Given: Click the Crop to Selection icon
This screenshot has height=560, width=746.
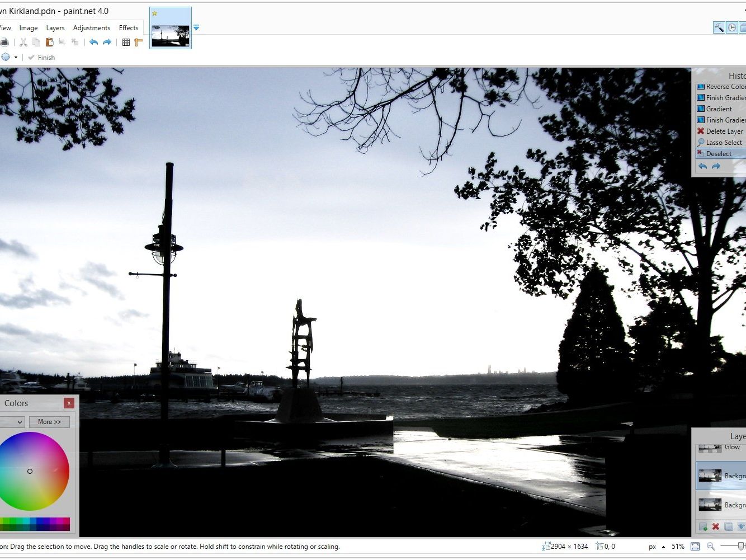Looking at the screenshot, I should [x=62, y=42].
